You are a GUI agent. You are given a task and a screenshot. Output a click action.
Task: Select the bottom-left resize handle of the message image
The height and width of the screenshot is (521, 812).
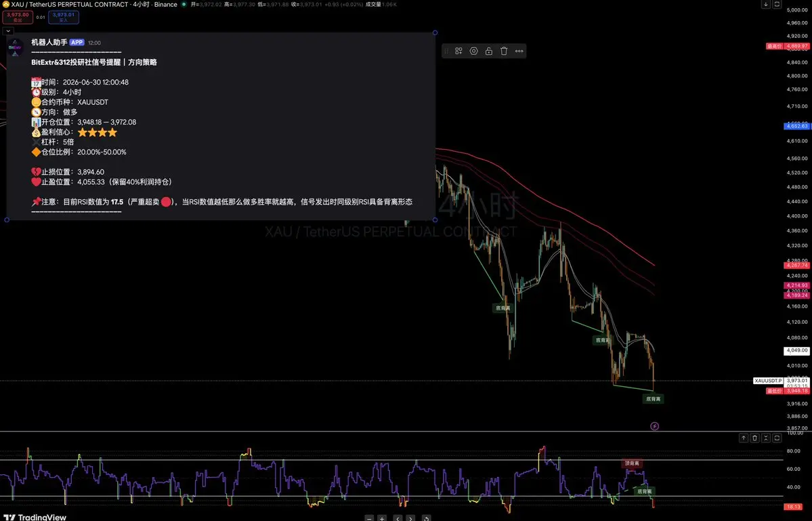(x=7, y=220)
